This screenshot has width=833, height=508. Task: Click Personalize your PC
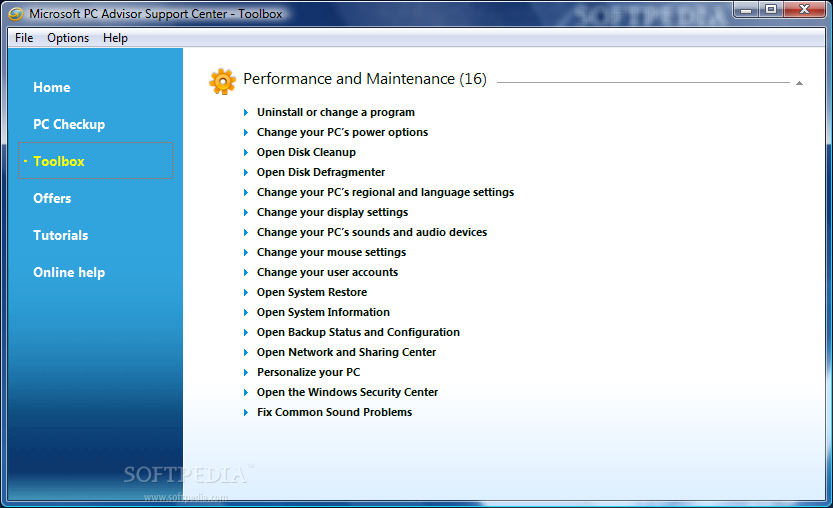(x=308, y=372)
